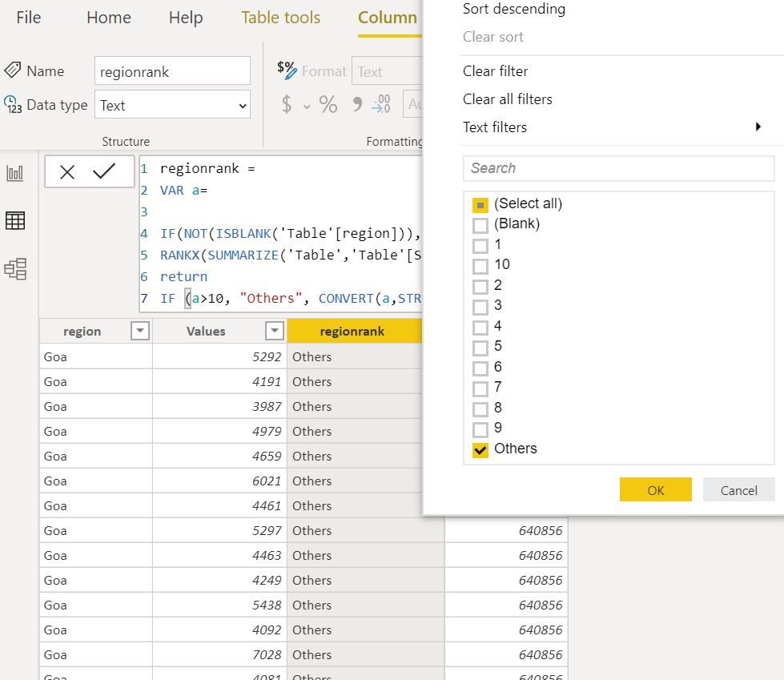Switch to the Home tab
This screenshot has height=680, width=784.
tap(108, 18)
